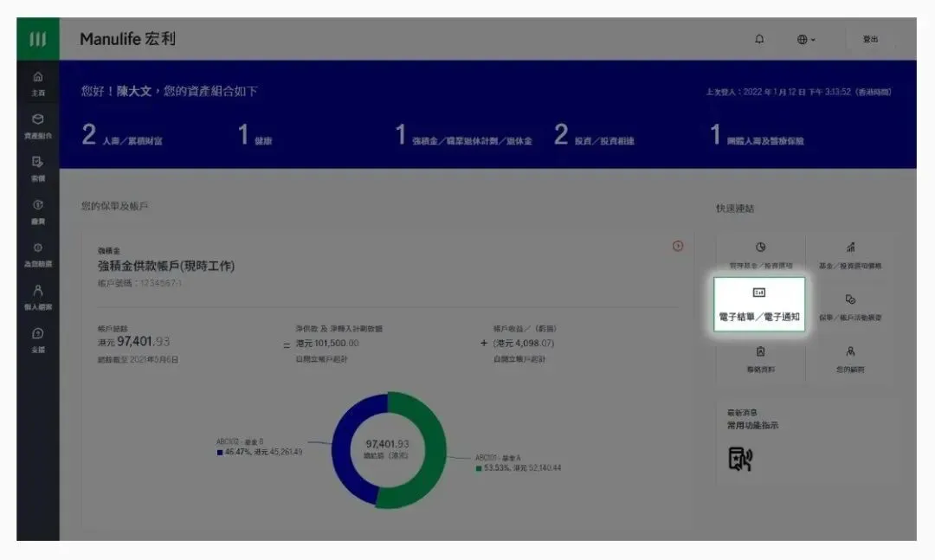
Task: Click the red circled info icon on account card
Action: [x=677, y=246]
